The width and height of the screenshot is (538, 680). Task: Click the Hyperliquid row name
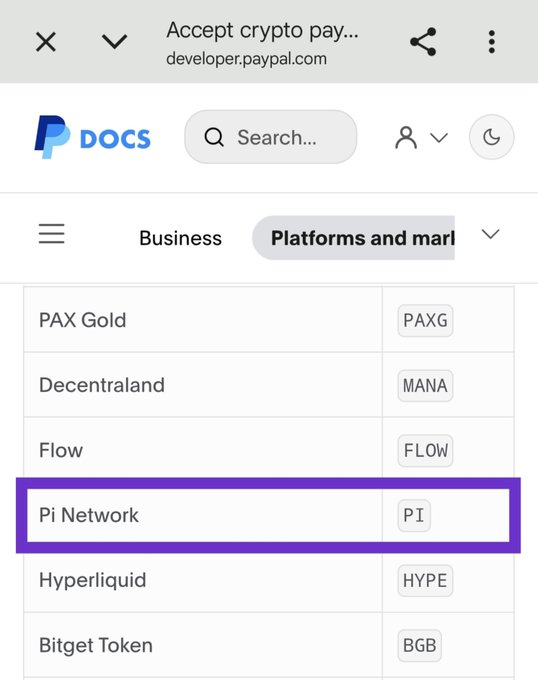tap(92, 580)
